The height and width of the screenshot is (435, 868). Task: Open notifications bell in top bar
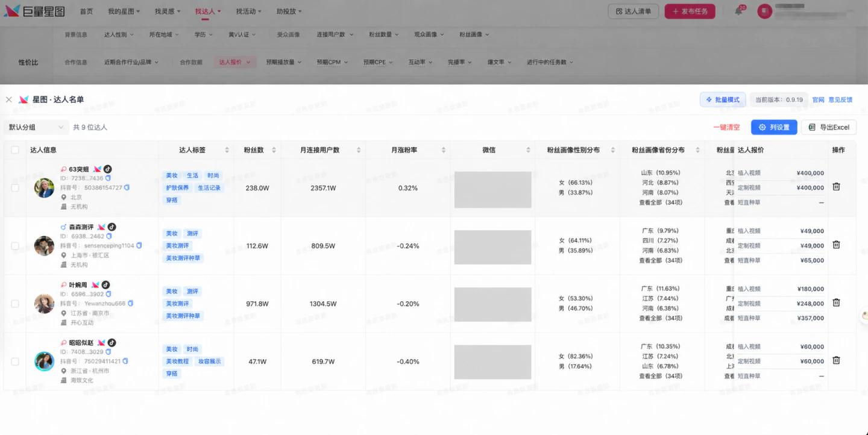click(738, 11)
